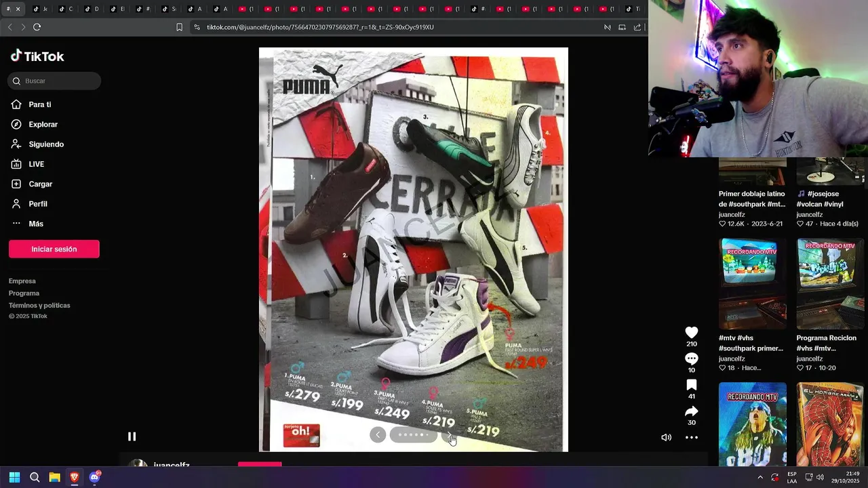The image size is (868, 488).
Task: Click the sync update tray icon
Action: (x=775, y=478)
